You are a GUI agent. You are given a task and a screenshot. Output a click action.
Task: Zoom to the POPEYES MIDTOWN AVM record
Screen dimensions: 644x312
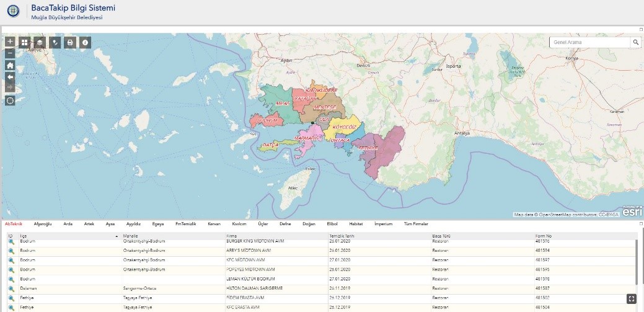[x=12, y=270]
